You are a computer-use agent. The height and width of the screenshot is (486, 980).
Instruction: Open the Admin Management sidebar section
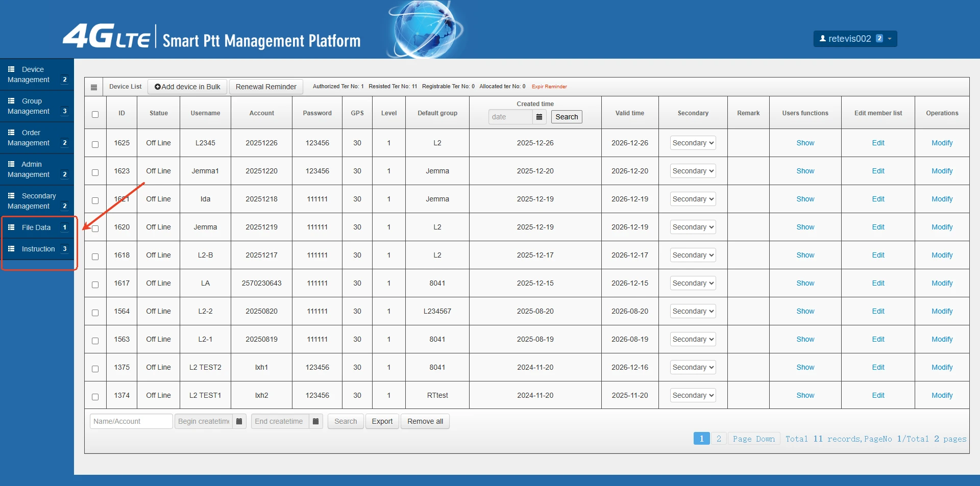(33, 169)
